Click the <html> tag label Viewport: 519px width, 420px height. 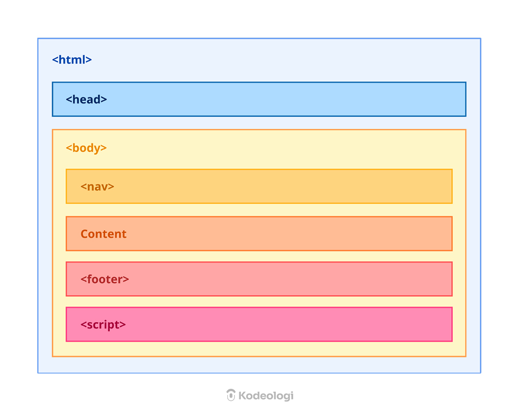pyautogui.click(x=72, y=60)
